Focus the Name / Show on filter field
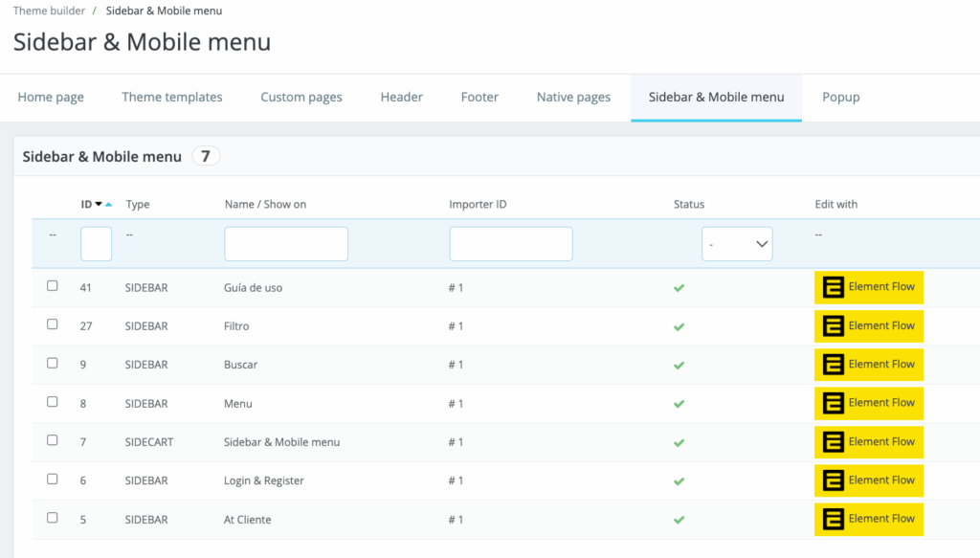This screenshot has width=980, height=558. click(x=286, y=244)
